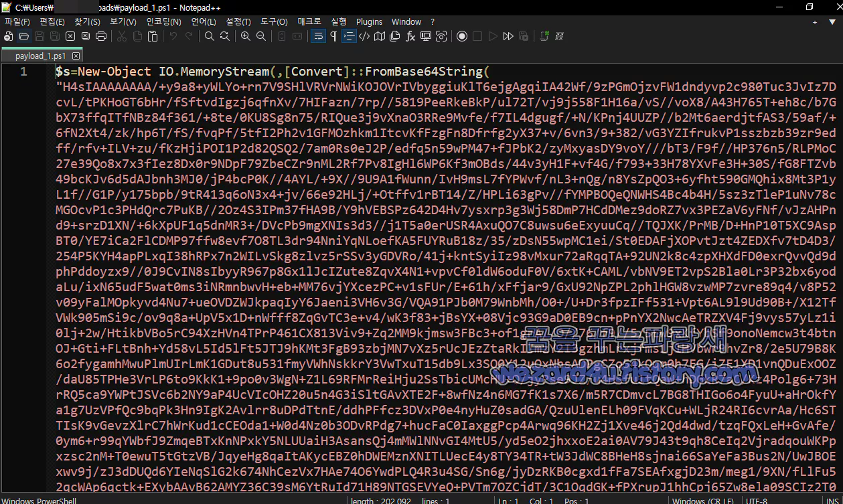Open the Document Map icon

point(380,36)
